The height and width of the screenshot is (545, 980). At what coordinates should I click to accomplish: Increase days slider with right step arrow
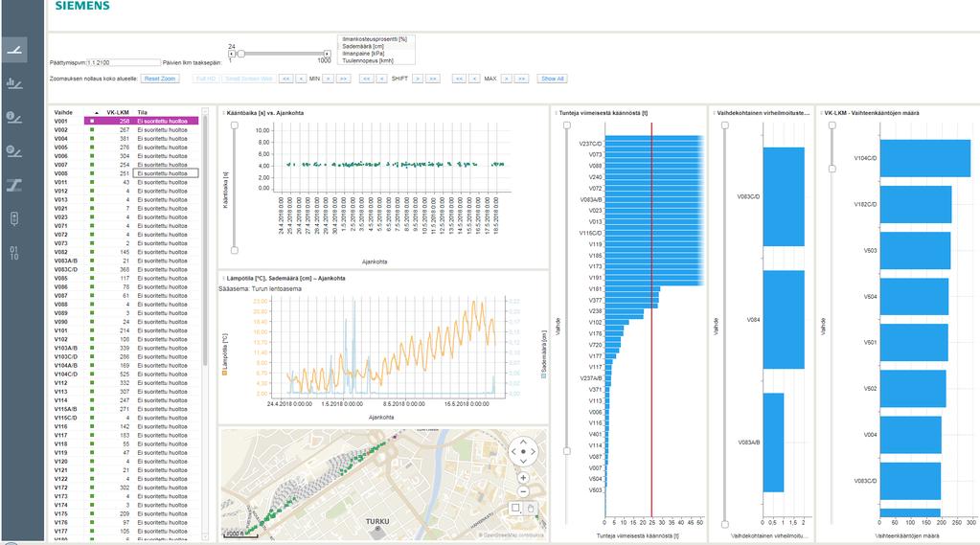[x=327, y=55]
